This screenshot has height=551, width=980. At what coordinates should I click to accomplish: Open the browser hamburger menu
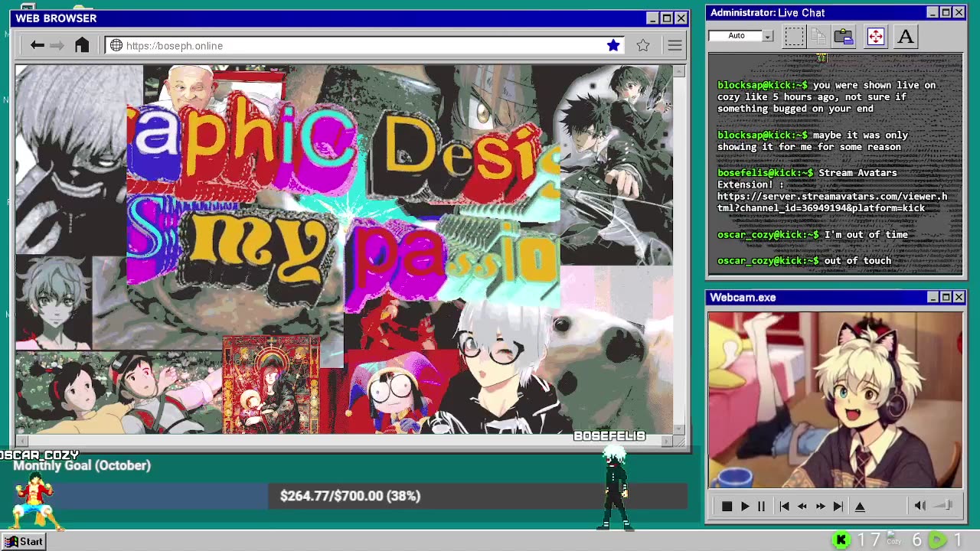(x=675, y=46)
